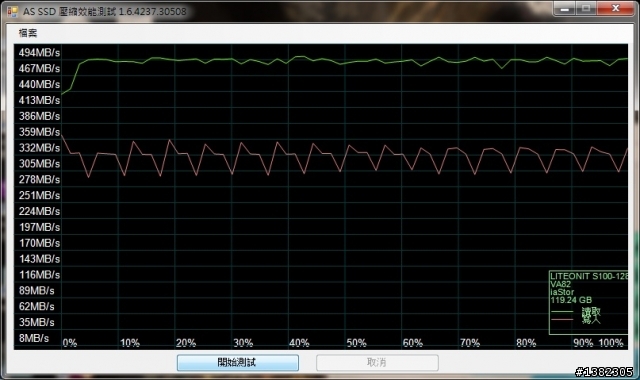This screenshot has width=640, height=380.
Task: Click the 467MB/s axis label
Action: coord(39,69)
